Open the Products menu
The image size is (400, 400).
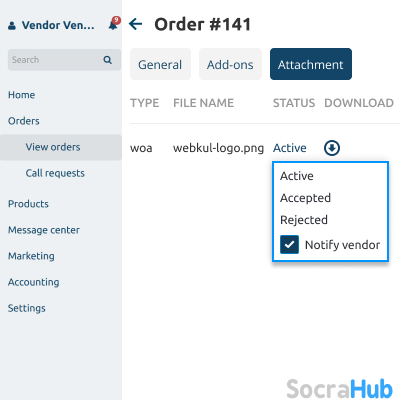coord(28,204)
